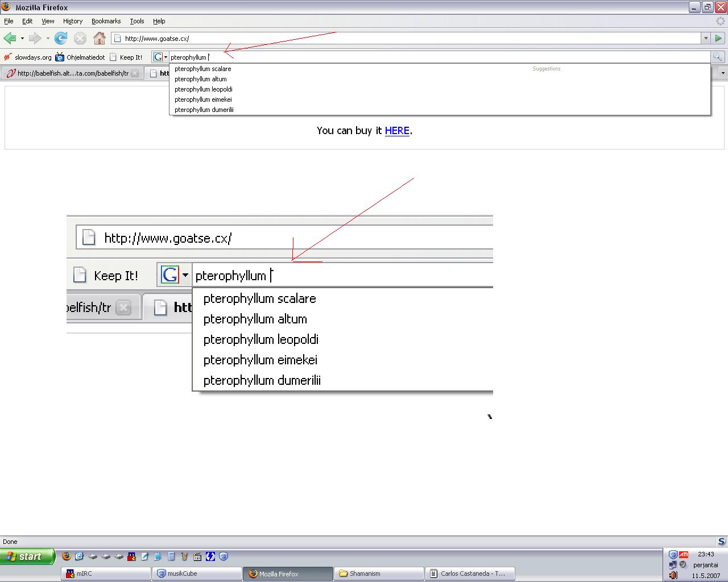Click the page icon in the address bar

pos(118,38)
